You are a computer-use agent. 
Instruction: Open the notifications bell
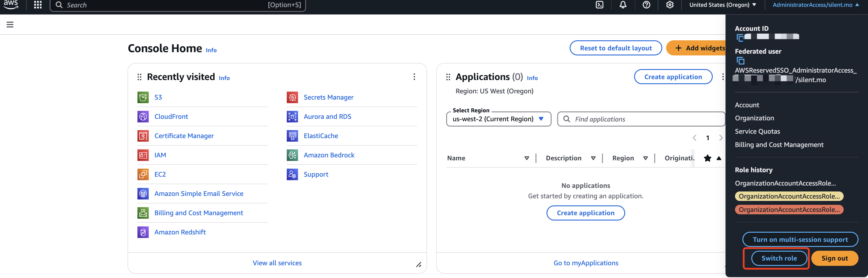[623, 5]
